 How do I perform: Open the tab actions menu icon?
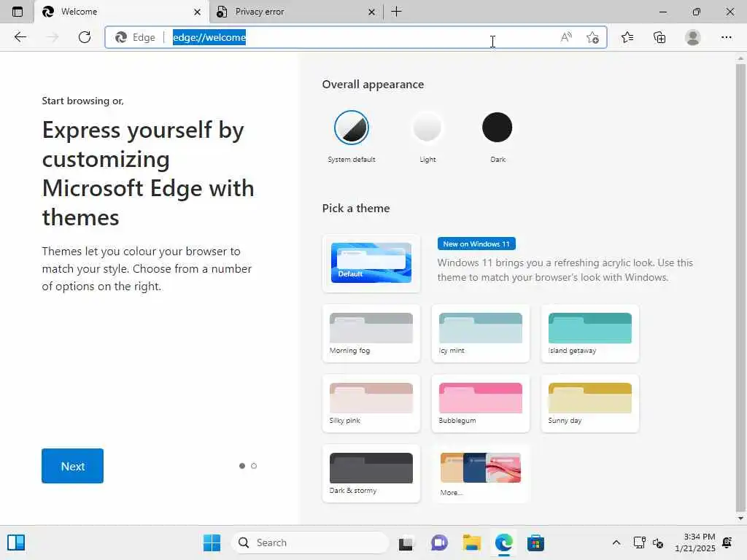(x=18, y=12)
